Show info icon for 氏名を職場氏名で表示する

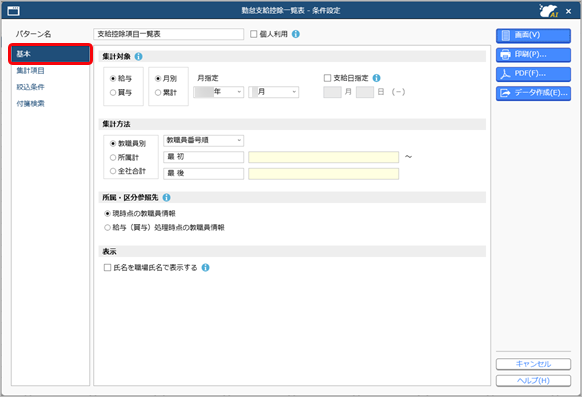[206, 268]
